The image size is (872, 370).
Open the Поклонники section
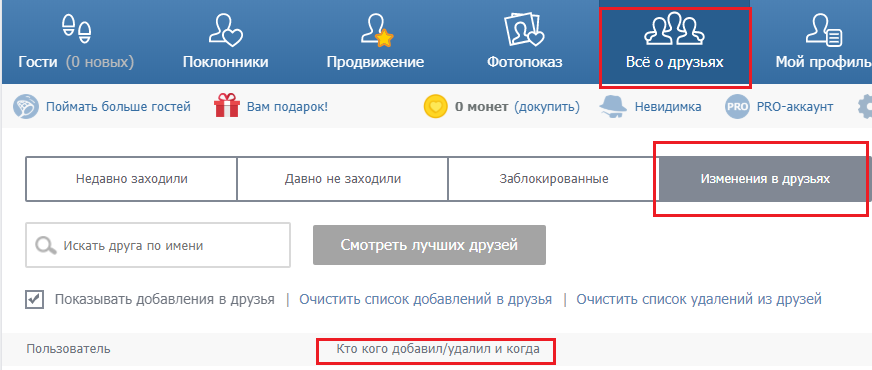coord(225,42)
